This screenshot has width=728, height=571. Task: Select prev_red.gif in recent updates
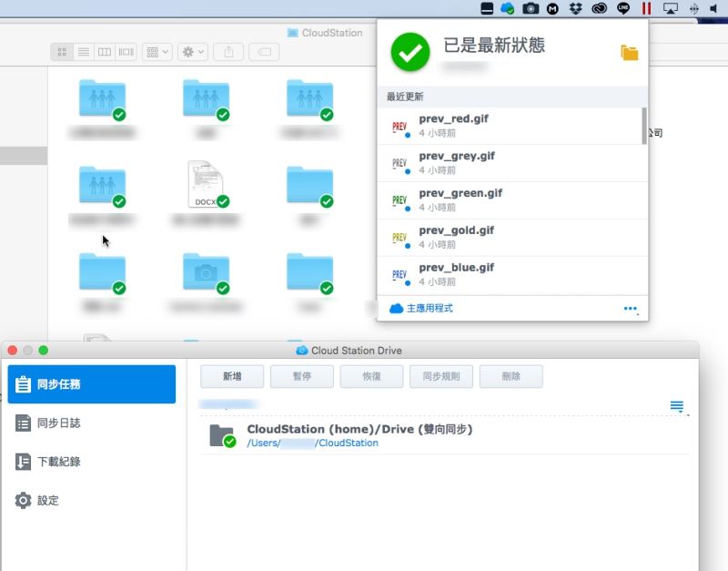pos(510,126)
